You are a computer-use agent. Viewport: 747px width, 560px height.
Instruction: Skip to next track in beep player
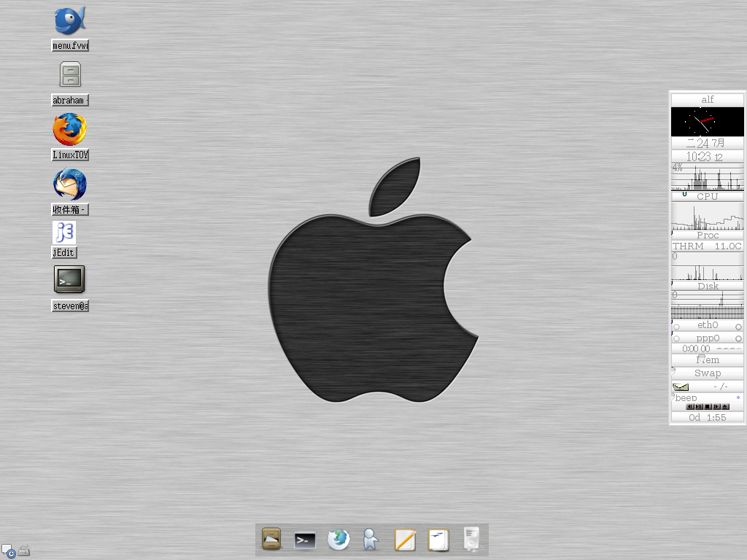[716, 407]
